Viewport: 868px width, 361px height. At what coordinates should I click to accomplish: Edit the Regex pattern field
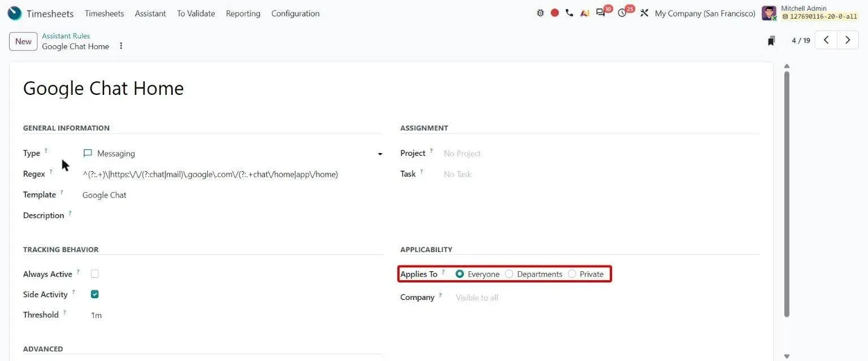[x=232, y=174]
